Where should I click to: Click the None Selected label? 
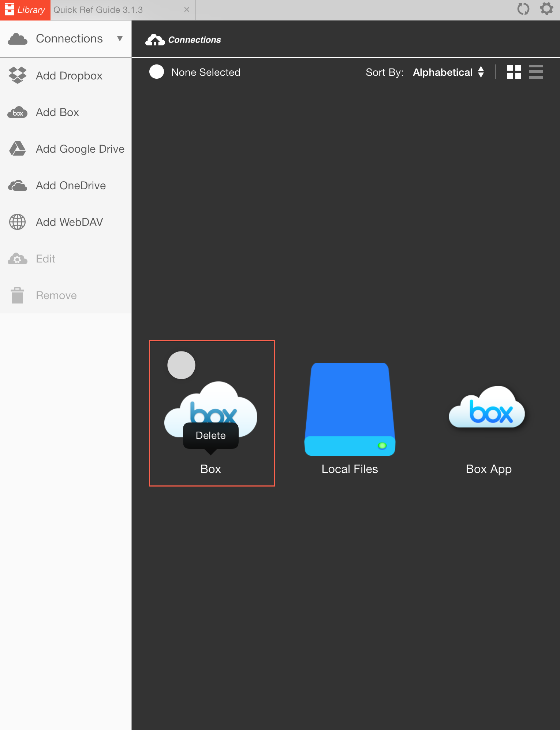(x=206, y=72)
